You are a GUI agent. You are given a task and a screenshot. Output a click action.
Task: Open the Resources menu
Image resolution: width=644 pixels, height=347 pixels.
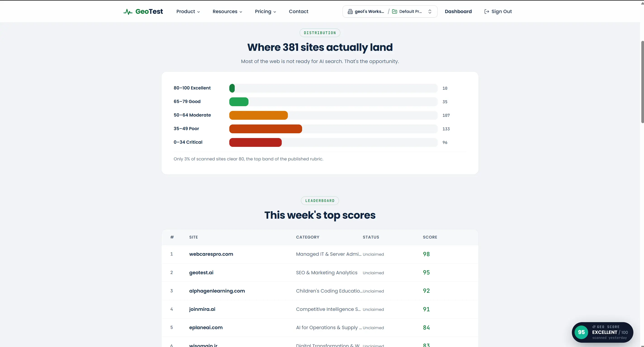[x=227, y=12]
